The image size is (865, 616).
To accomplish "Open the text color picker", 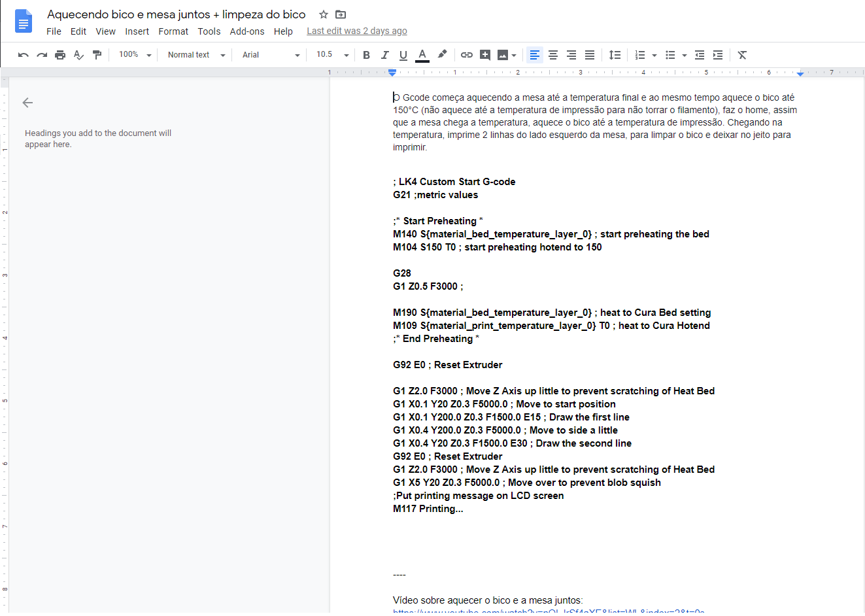I will pos(422,55).
